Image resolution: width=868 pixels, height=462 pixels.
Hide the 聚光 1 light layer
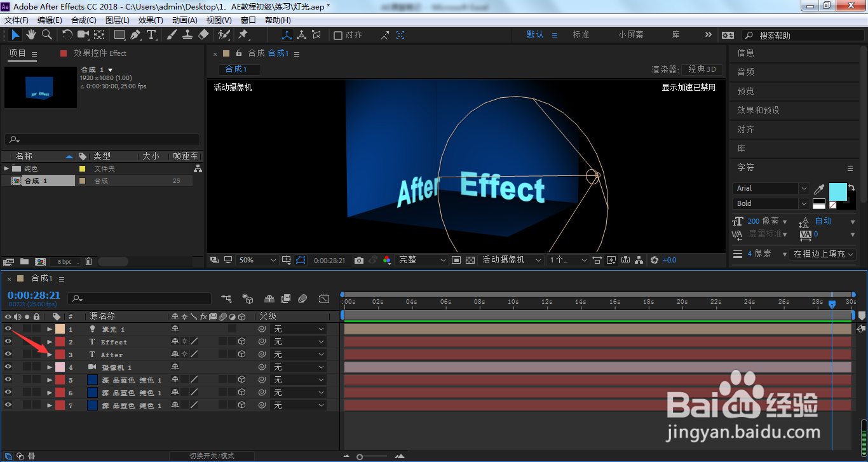coord(8,329)
